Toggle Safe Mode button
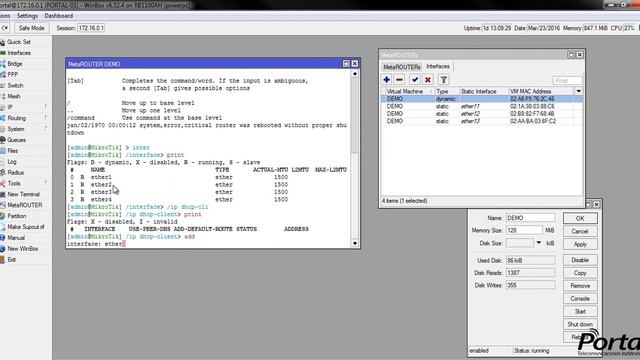This screenshot has height=360, width=640. pyautogui.click(x=31, y=28)
